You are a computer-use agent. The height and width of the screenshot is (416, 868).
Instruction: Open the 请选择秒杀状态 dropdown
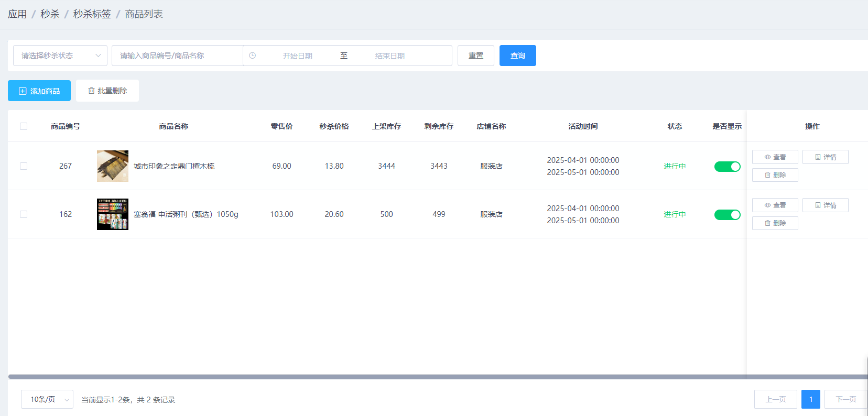click(60, 56)
